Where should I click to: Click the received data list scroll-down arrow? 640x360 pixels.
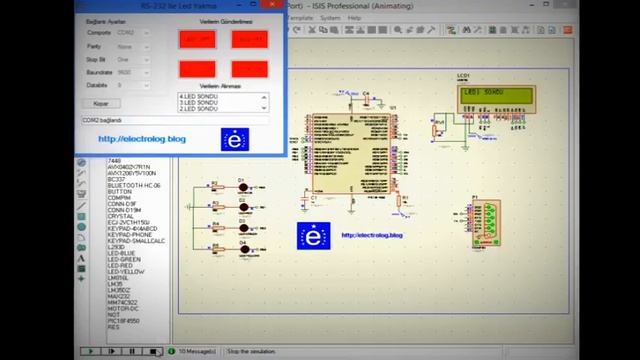point(264,108)
